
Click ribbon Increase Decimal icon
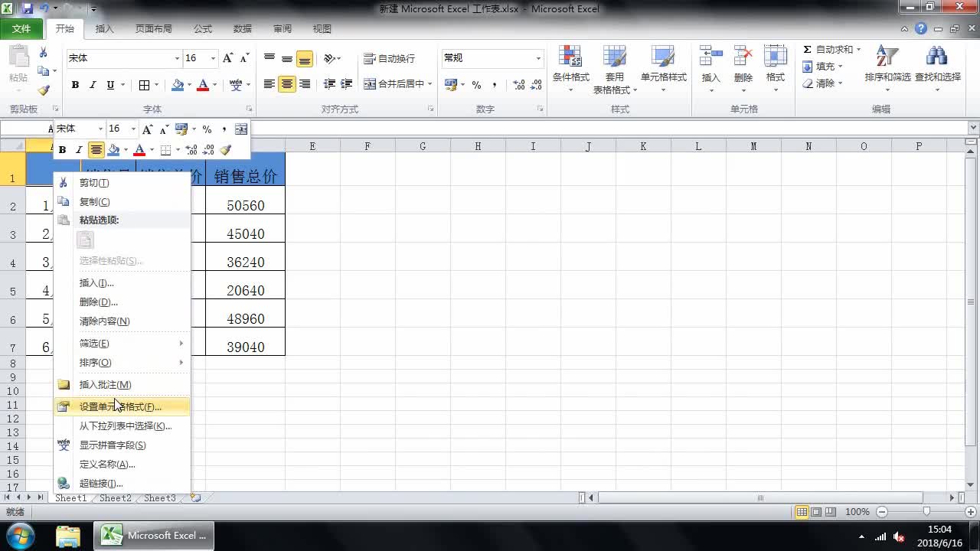pyautogui.click(x=519, y=85)
